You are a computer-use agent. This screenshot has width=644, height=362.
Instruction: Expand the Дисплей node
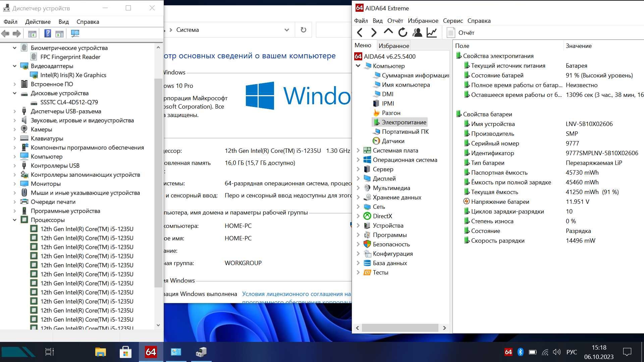pyautogui.click(x=358, y=178)
